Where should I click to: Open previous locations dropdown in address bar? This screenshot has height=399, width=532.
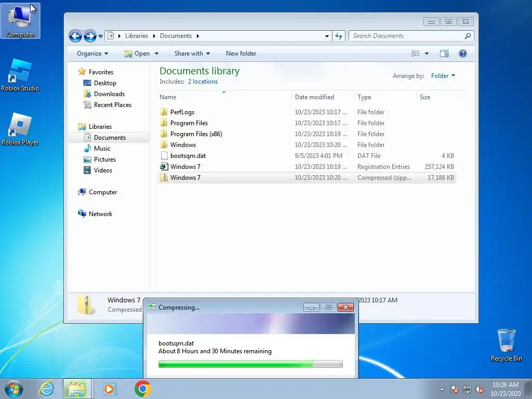point(327,36)
